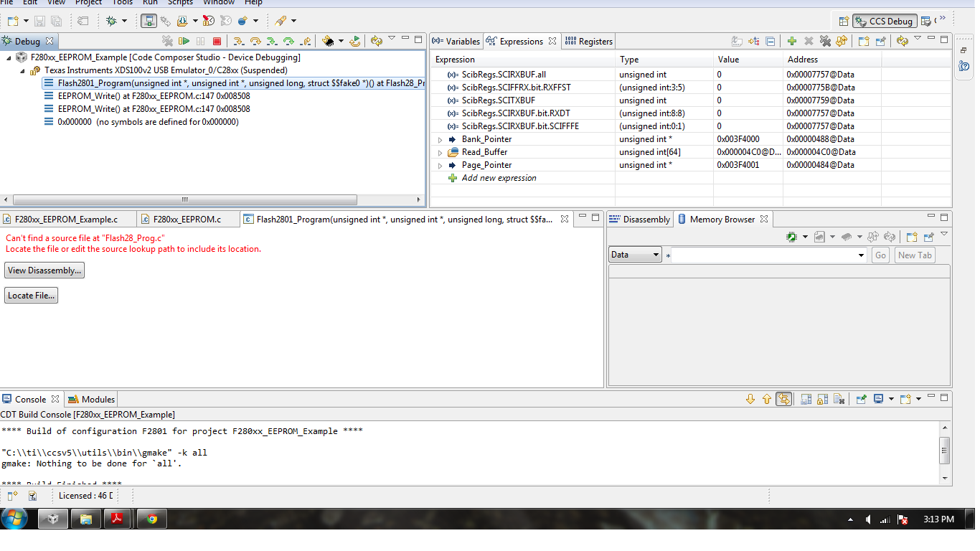This screenshot has height=551, width=980.
Task: Refresh the Debug view
Action: click(x=377, y=42)
